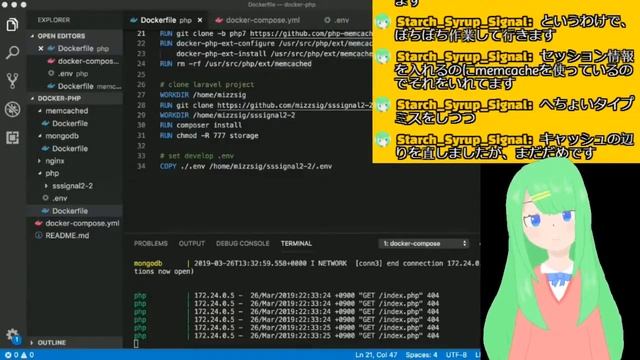The image size is (640, 360).
Task: Open Dockerfile under mongodb folder
Action: [70, 149]
